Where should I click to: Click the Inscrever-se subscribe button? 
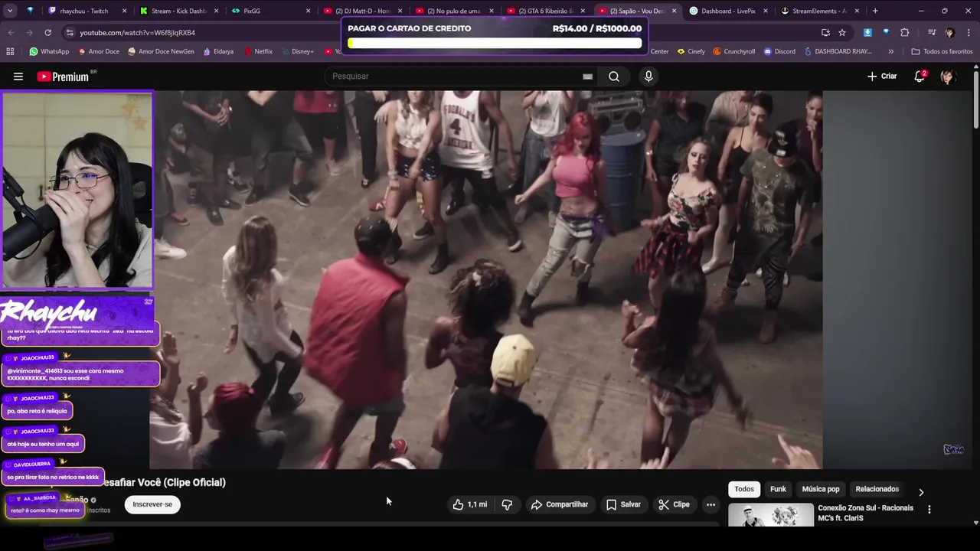coord(152,504)
